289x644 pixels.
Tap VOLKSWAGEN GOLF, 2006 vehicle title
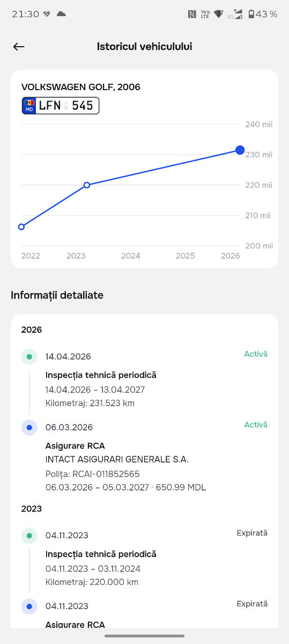81,87
